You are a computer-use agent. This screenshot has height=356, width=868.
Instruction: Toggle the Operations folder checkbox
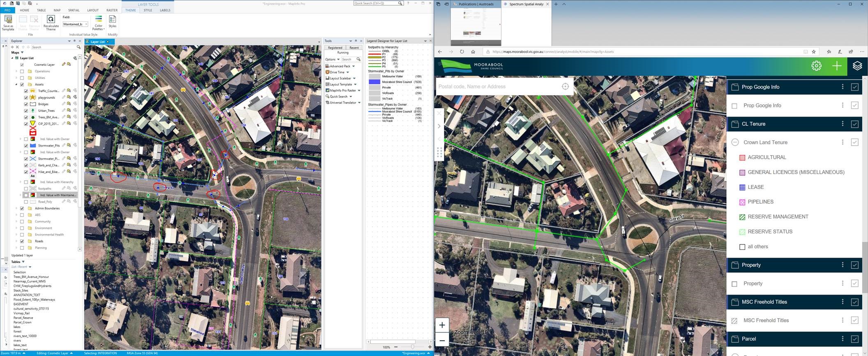[22, 71]
